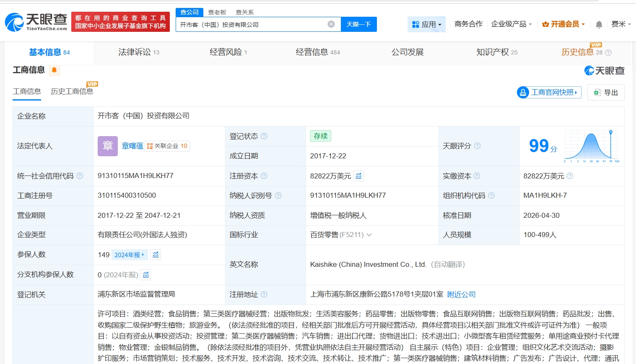The width and height of the screenshot is (636, 364).
Task: Select the 历史工商信息 sub-tab
Action: [72, 92]
